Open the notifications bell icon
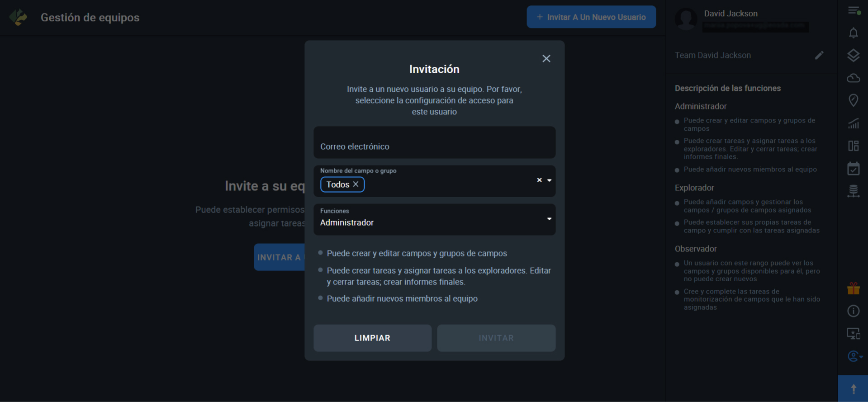 tap(853, 33)
